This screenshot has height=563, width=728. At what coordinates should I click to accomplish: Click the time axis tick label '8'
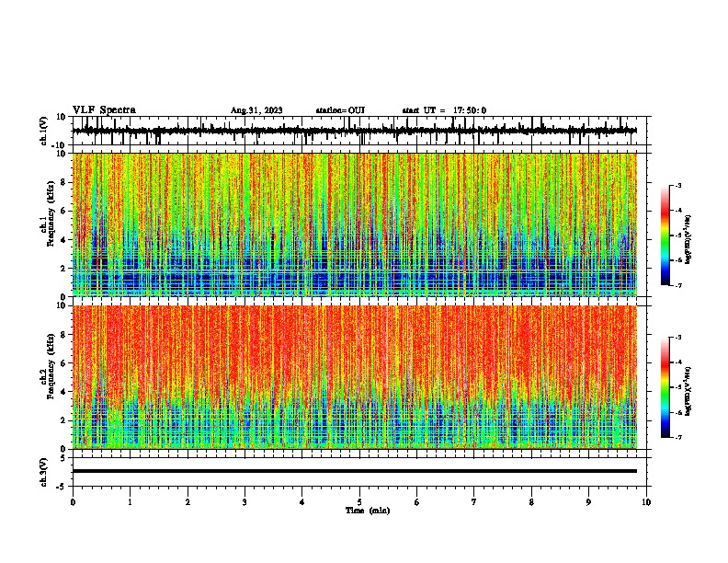531,502
